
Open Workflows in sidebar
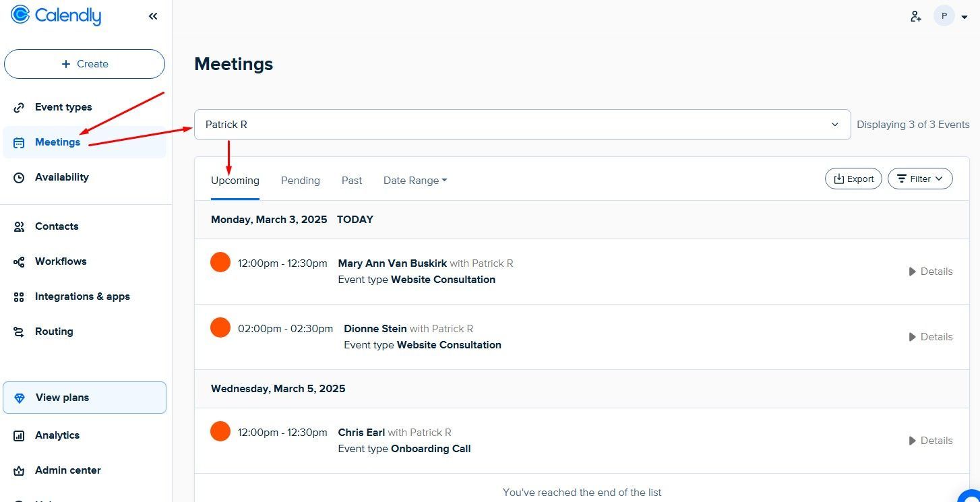[x=84, y=261]
